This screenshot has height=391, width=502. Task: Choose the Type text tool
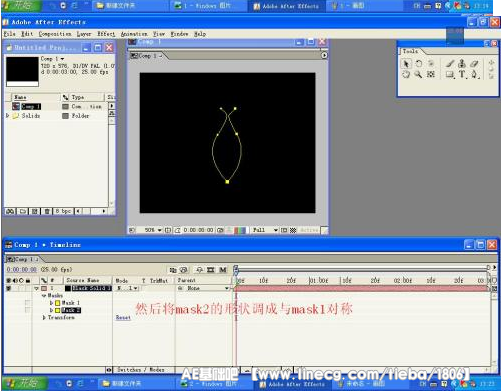pos(462,74)
